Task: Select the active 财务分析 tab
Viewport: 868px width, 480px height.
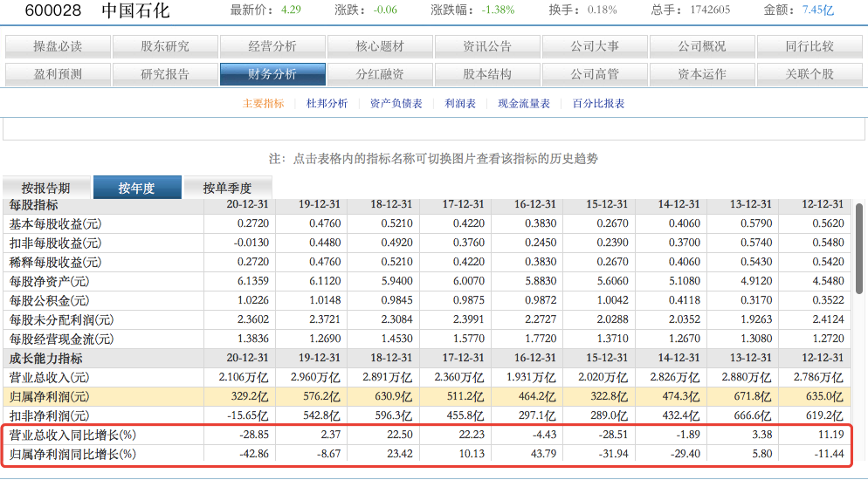Action: (272, 74)
